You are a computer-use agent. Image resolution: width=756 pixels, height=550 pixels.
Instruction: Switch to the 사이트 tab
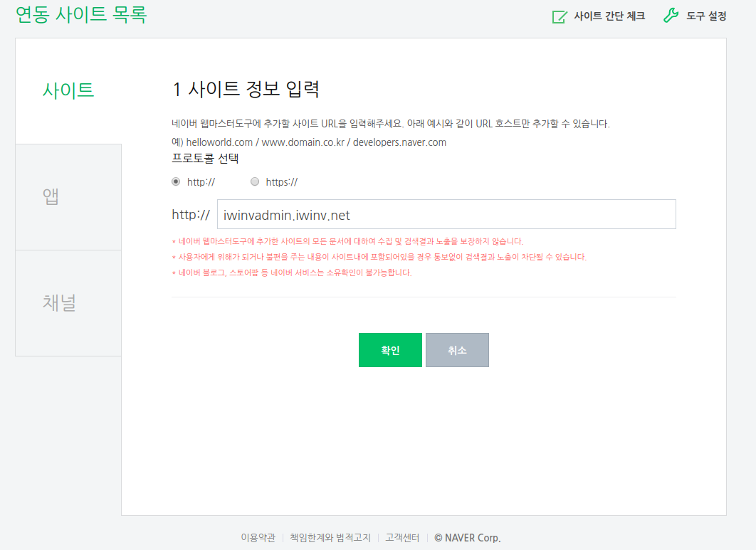click(x=68, y=90)
